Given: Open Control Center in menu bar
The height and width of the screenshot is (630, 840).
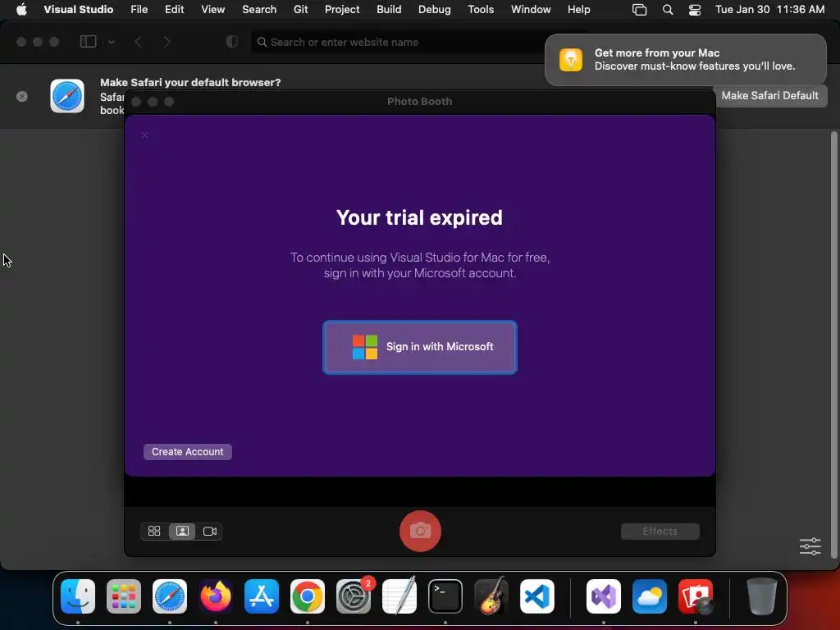Looking at the screenshot, I should (695, 10).
